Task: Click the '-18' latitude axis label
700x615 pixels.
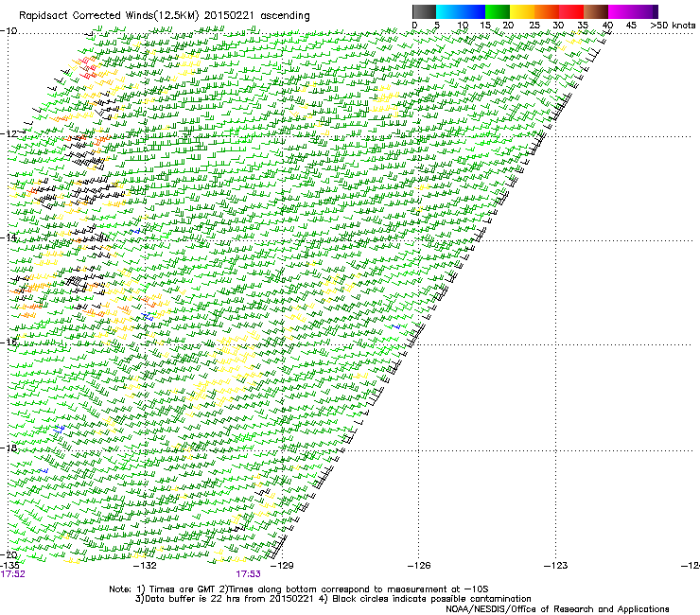Action: tap(9, 448)
